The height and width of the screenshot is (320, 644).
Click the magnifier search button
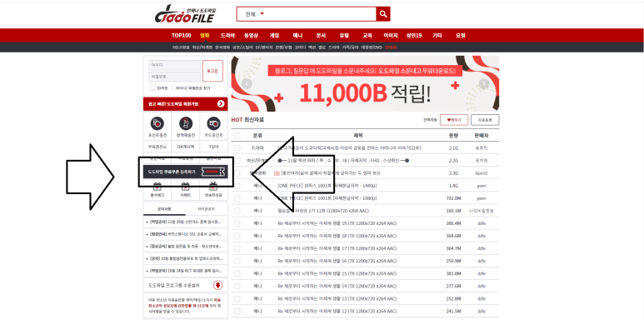(382, 14)
